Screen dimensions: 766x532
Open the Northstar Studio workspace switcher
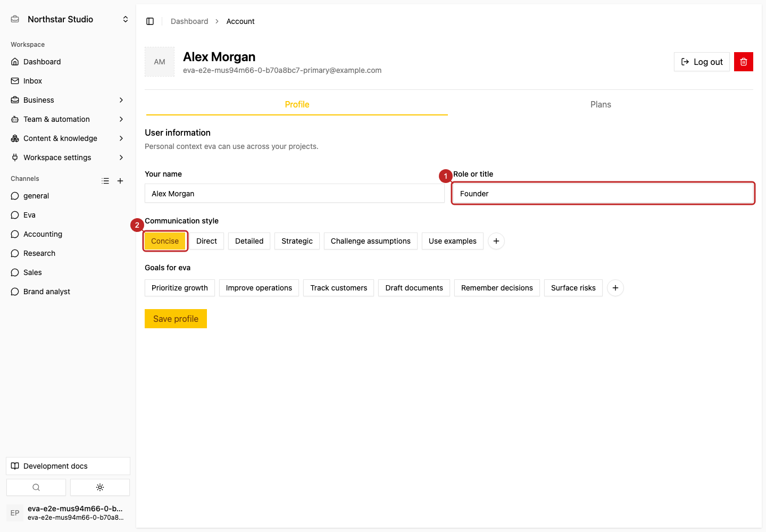coord(68,19)
